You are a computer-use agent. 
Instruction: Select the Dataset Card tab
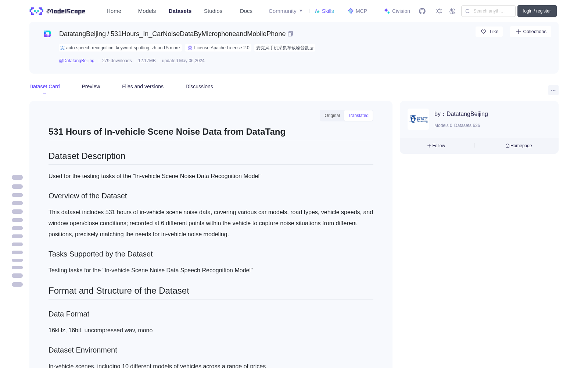(x=44, y=86)
